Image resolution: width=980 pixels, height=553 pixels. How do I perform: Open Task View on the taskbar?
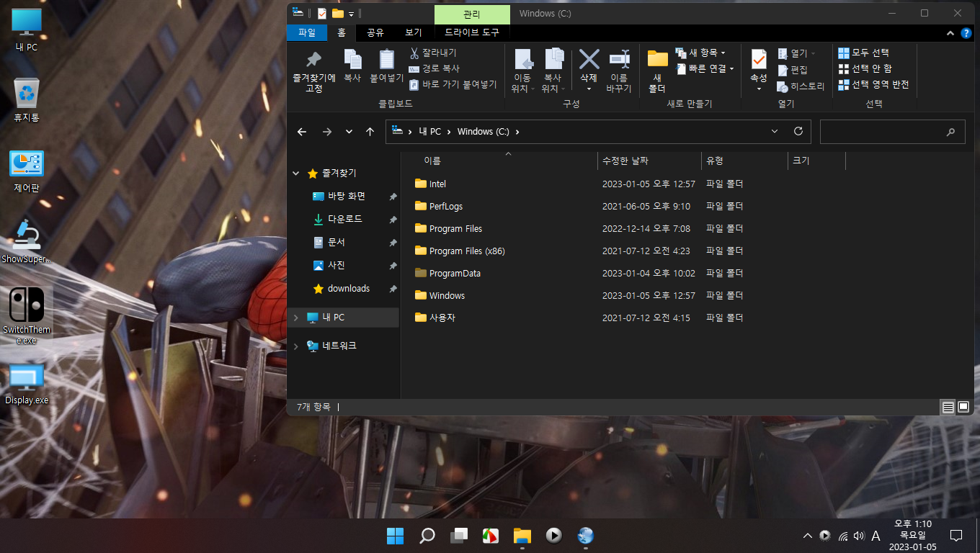tap(459, 536)
